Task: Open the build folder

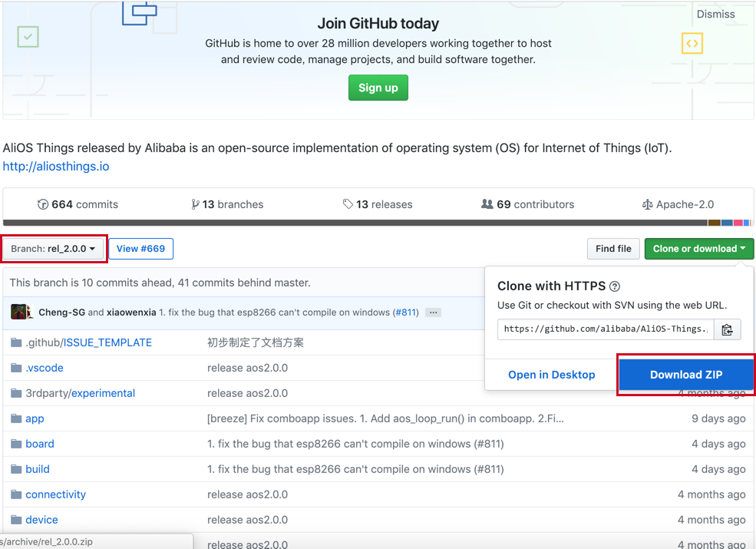Action: [38, 469]
